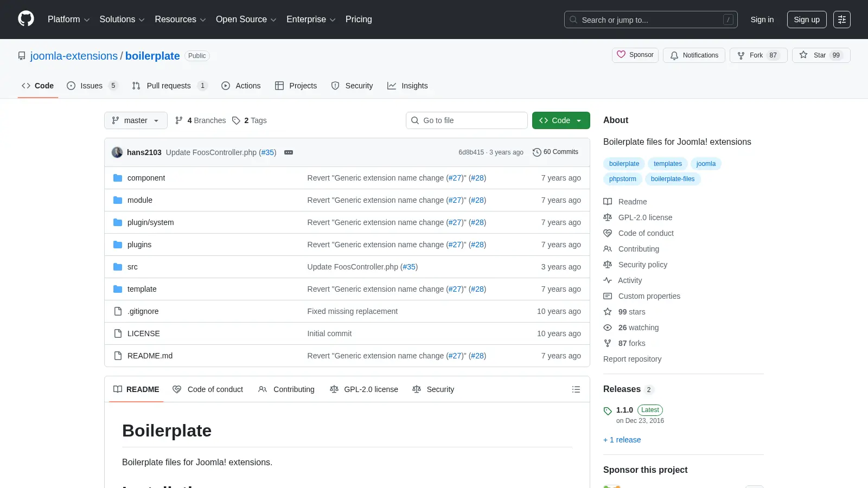Expand the Platform menu
Viewport: 868px width, 488px height.
tap(68, 20)
